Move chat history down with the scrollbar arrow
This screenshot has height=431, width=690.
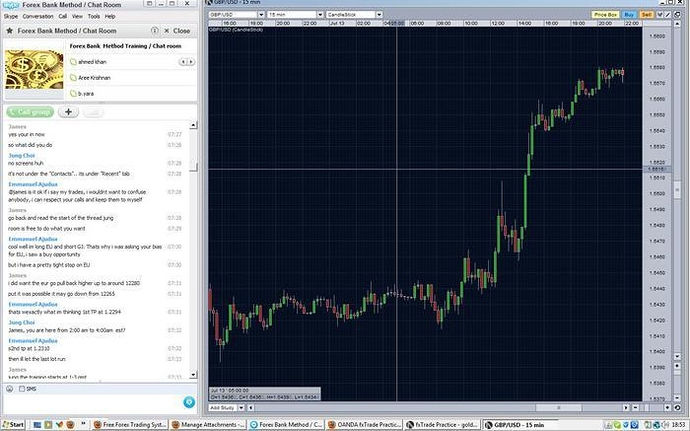pos(193,375)
